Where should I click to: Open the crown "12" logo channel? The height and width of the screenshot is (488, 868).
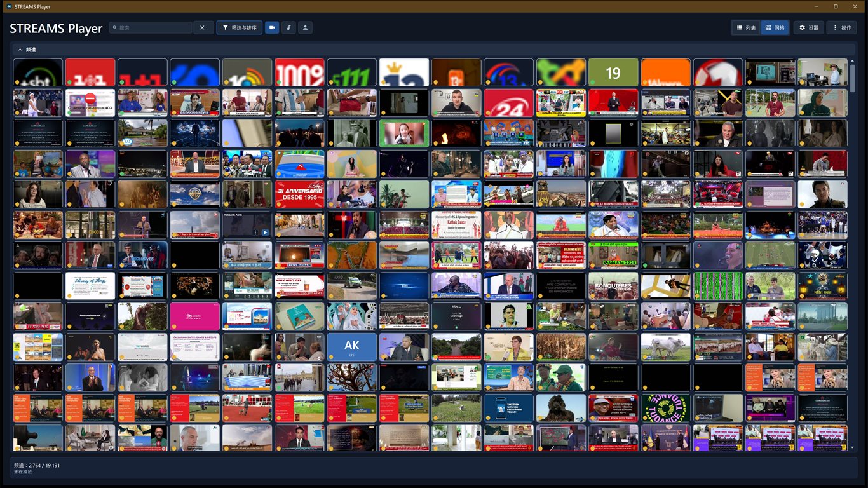[404, 72]
